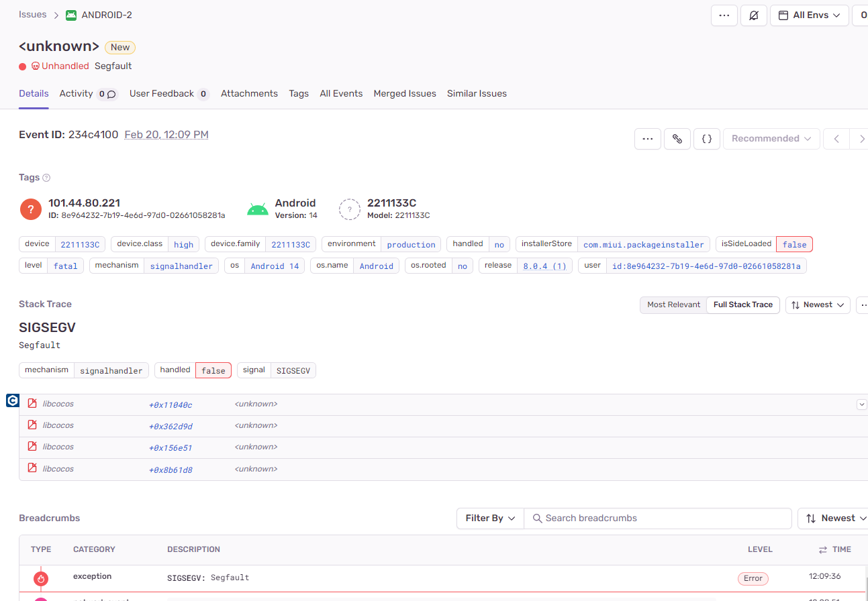
Task: Click the red question-mark user avatar
Action: [x=31, y=209]
